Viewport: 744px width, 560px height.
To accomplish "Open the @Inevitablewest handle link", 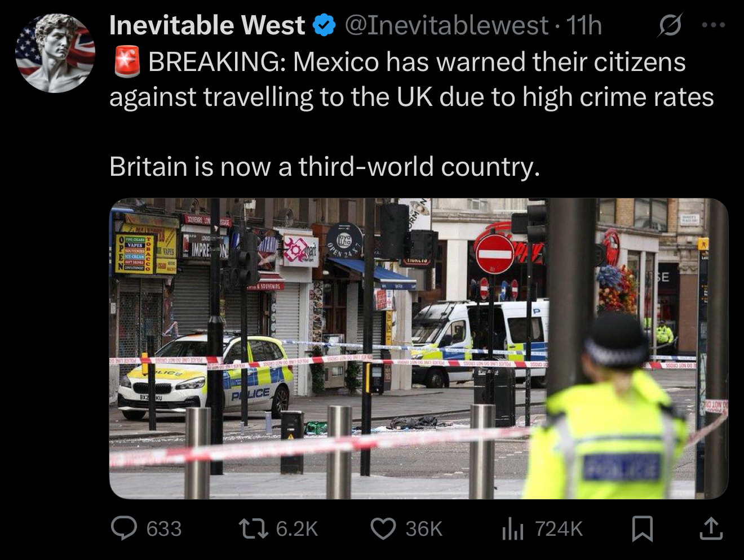I will (445, 25).
